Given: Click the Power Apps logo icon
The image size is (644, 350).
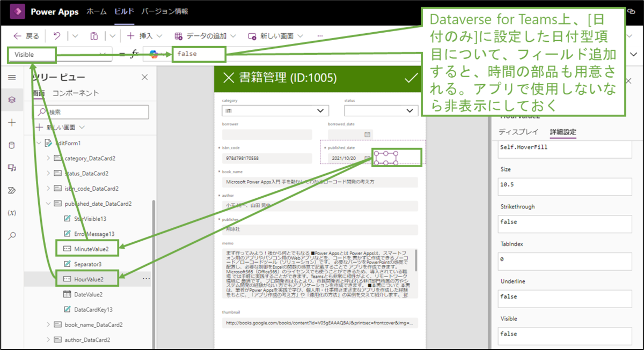Looking at the screenshot, I should [x=17, y=11].
